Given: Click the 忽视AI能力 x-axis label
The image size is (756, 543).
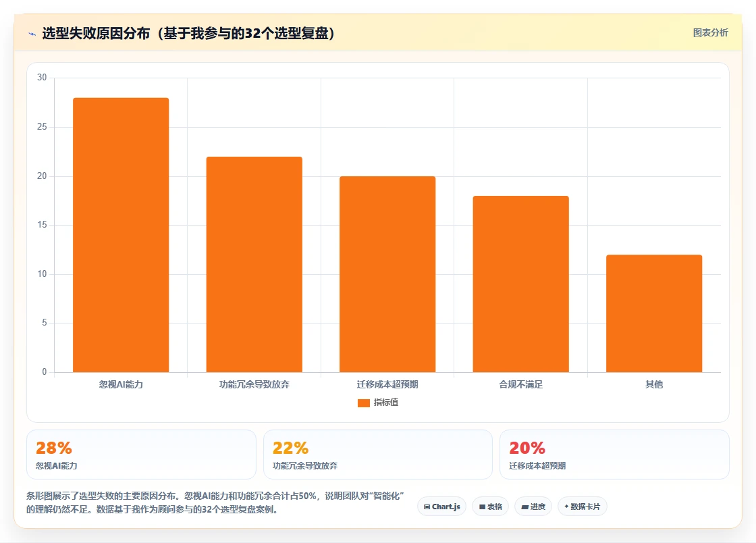Looking at the screenshot, I should (121, 384).
